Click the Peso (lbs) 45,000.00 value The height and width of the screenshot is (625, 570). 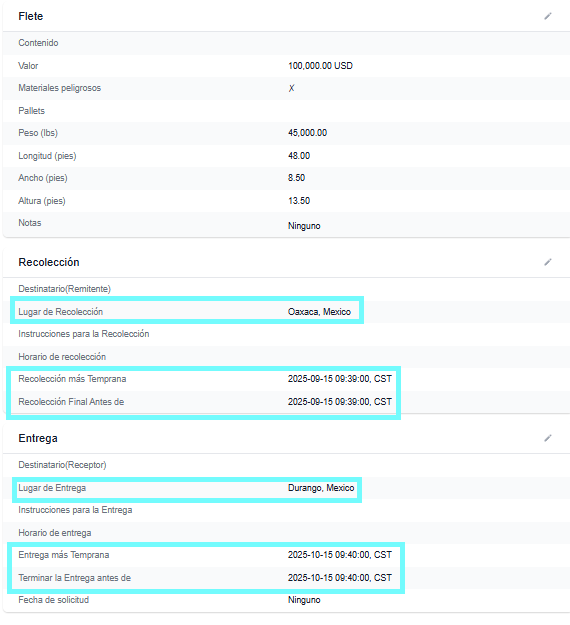click(x=307, y=133)
